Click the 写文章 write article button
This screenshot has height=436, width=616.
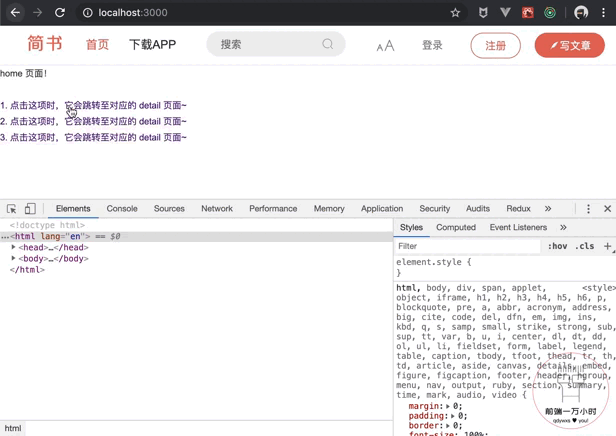pos(570,46)
